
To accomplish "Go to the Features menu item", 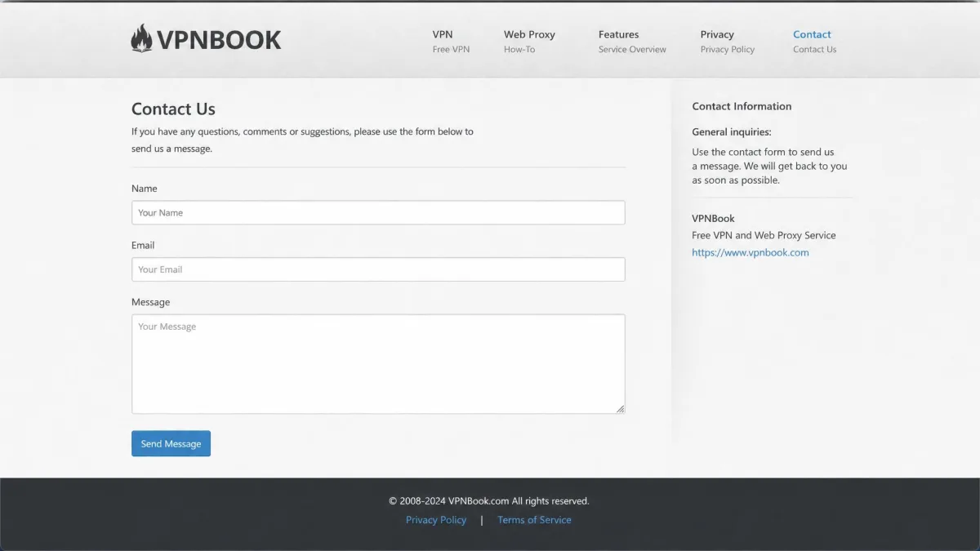I will [x=632, y=42].
